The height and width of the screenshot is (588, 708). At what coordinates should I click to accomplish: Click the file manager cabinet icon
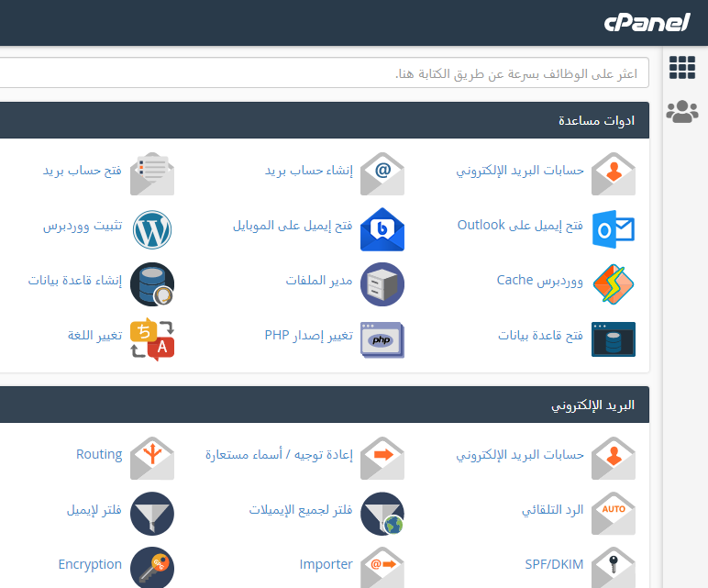(382, 284)
